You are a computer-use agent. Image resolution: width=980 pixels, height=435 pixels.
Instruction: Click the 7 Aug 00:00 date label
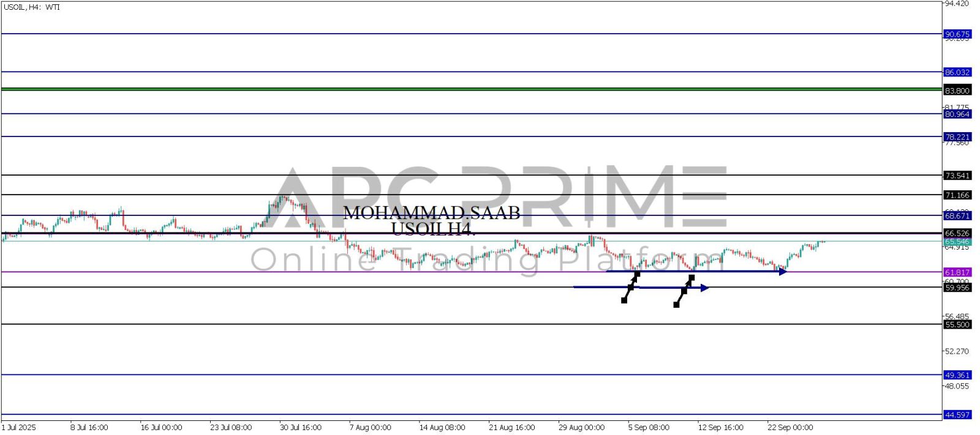pos(370,428)
